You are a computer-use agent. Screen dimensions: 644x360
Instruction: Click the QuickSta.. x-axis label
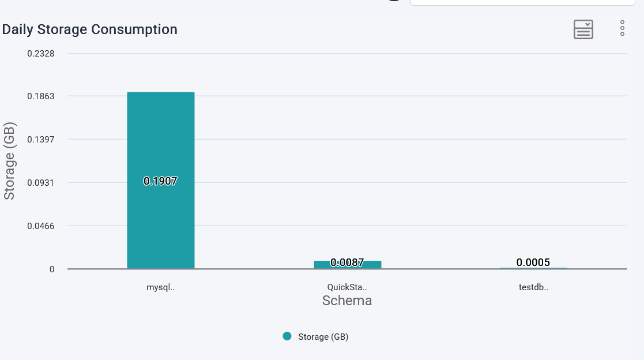(x=347, y=287)
